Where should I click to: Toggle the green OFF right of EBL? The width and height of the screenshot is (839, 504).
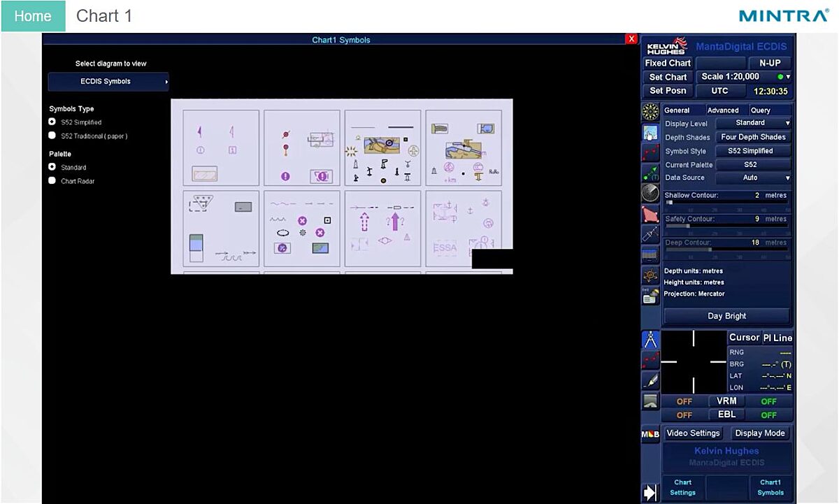click(769, 415)
